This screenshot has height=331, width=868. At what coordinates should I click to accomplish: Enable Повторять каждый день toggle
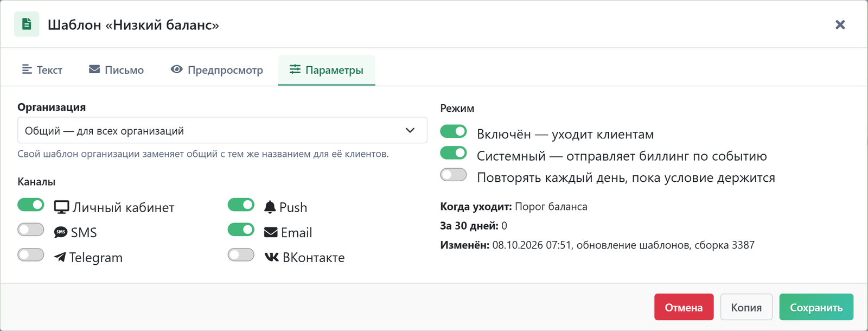pos(454,175)
